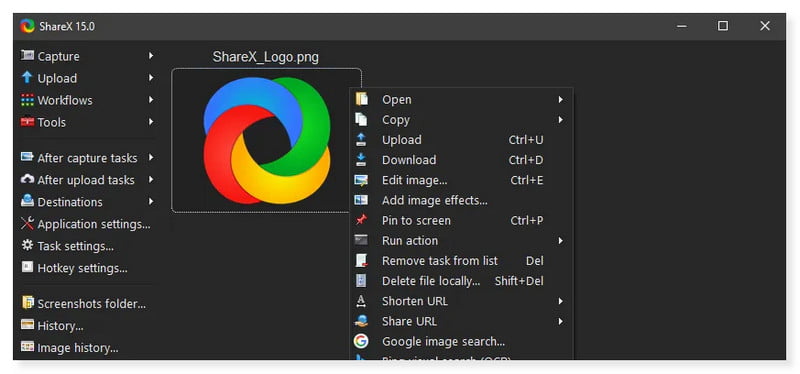
Task: Click the Shift+Del shortcut text
Action: (x=519, y=281)
